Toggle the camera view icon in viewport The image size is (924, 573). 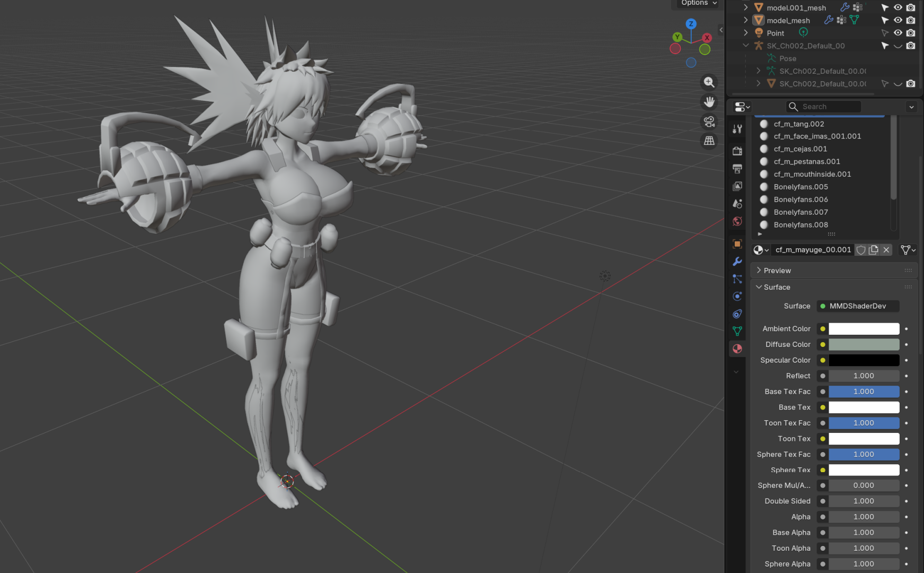[x=709, y=121]
